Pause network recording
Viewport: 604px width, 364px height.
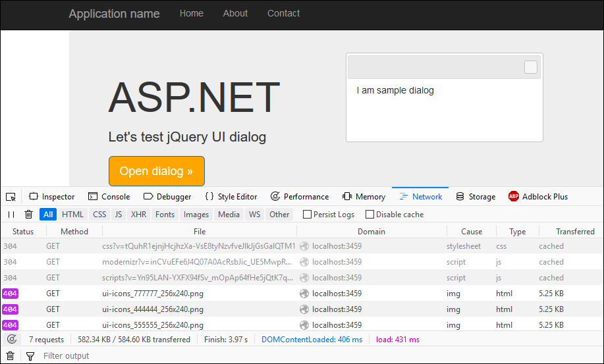pyautogui.click(x=11, y=215)
